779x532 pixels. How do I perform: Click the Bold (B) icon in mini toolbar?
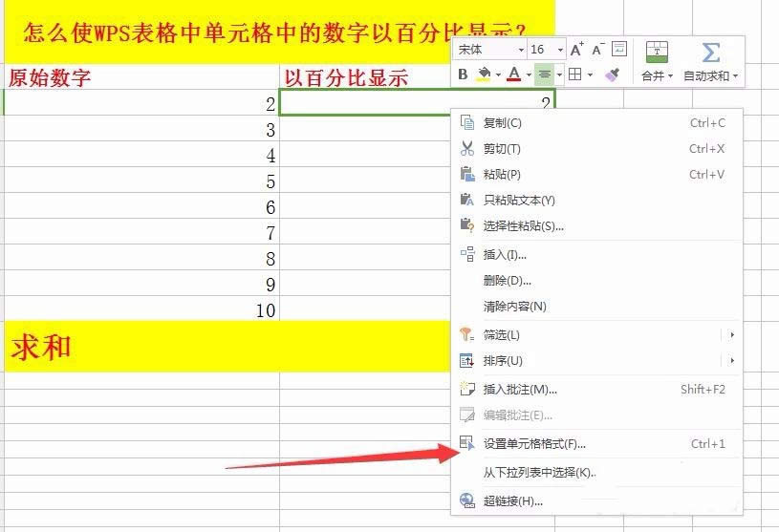click(x=463, y=74)
